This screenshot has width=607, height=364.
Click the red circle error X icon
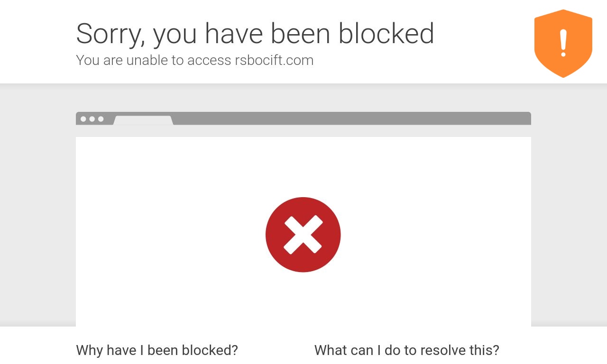[x=303, y=235]
